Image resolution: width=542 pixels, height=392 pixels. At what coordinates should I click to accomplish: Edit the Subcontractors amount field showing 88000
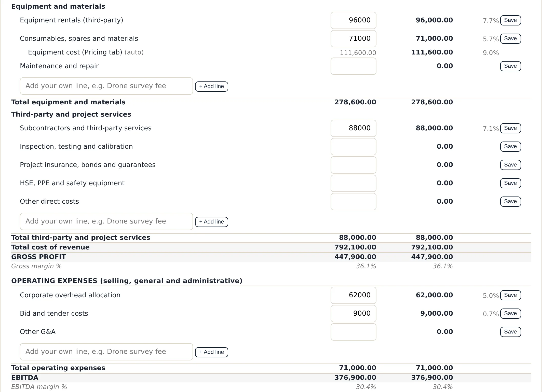[x=353, y=128]
